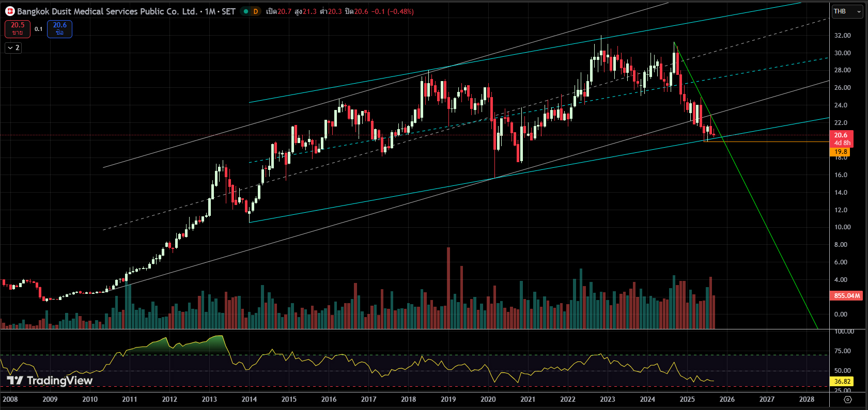Click the orange D delayed-data badge
This screenshot has width=868, height=410.
click(255, 11)
